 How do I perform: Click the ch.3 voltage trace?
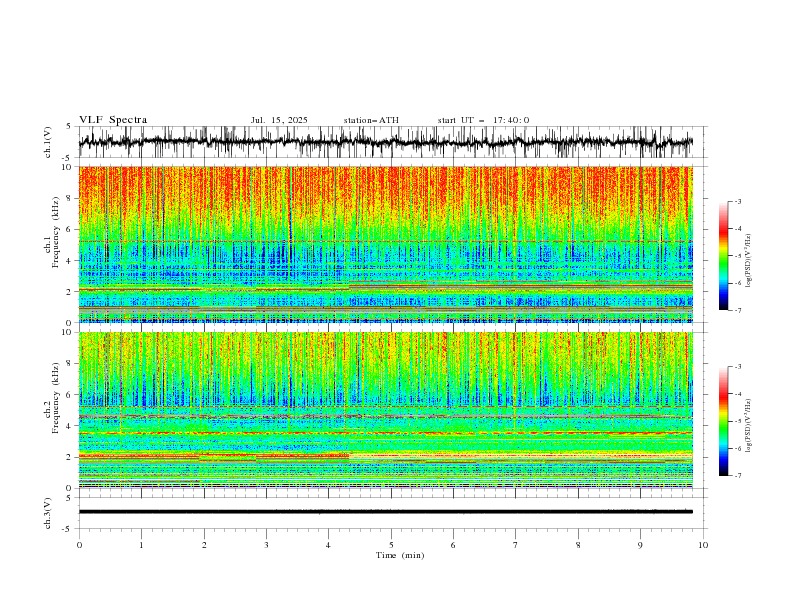[x=386, y=512]
